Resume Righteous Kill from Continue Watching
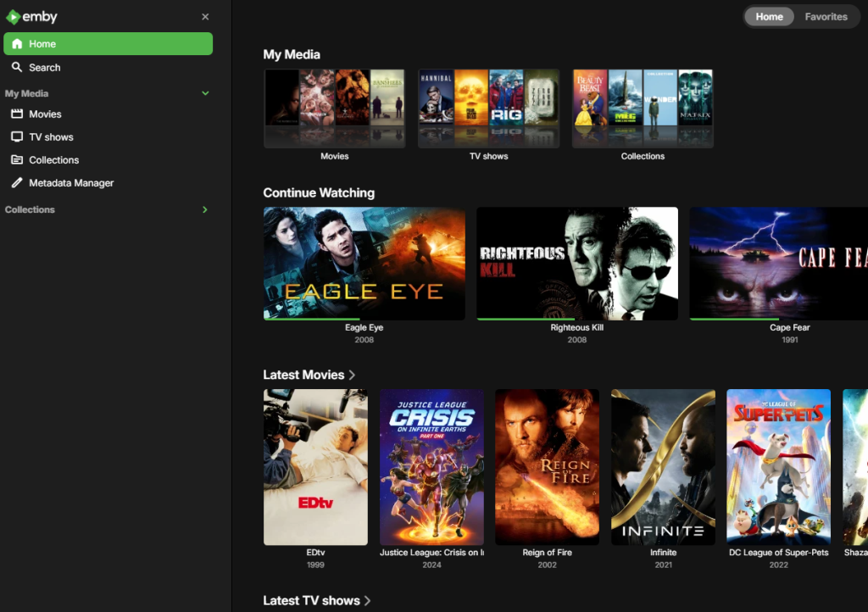Viewport: 868px width, 612px height. pyautogui.click(x=576, y=264)
